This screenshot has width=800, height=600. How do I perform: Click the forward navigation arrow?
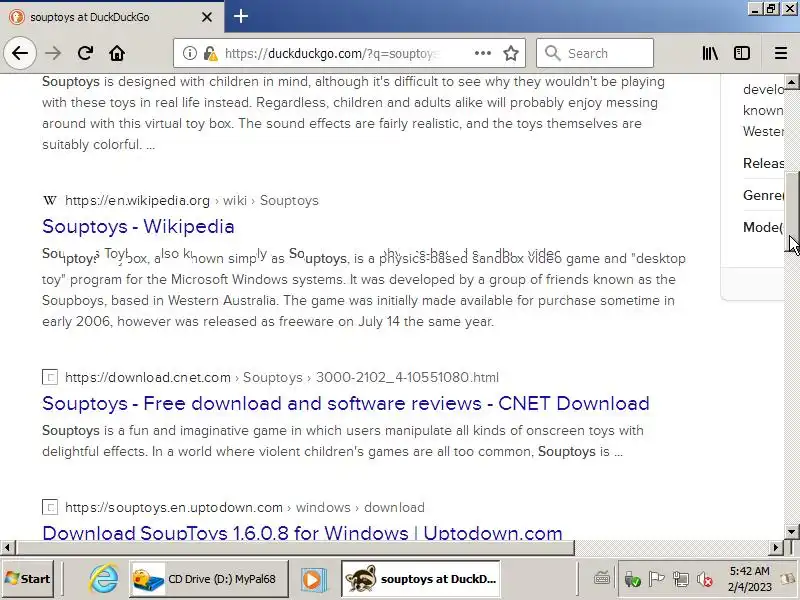pyautogui.click(x=53, y=53)
